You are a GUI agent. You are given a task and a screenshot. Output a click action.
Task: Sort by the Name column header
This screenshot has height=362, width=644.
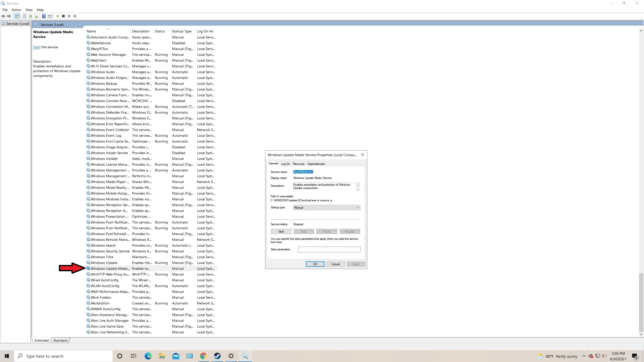click(x=108, y=31)
